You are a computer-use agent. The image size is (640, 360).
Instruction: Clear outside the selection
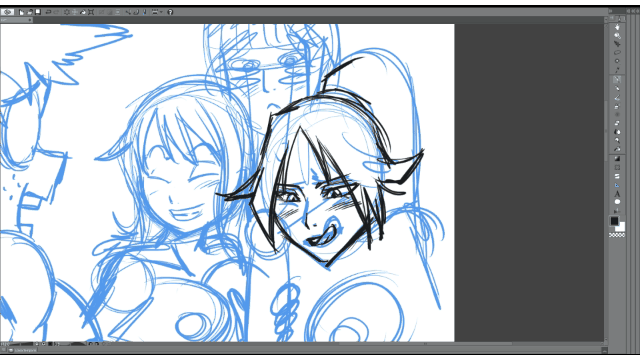coord(75,12)
